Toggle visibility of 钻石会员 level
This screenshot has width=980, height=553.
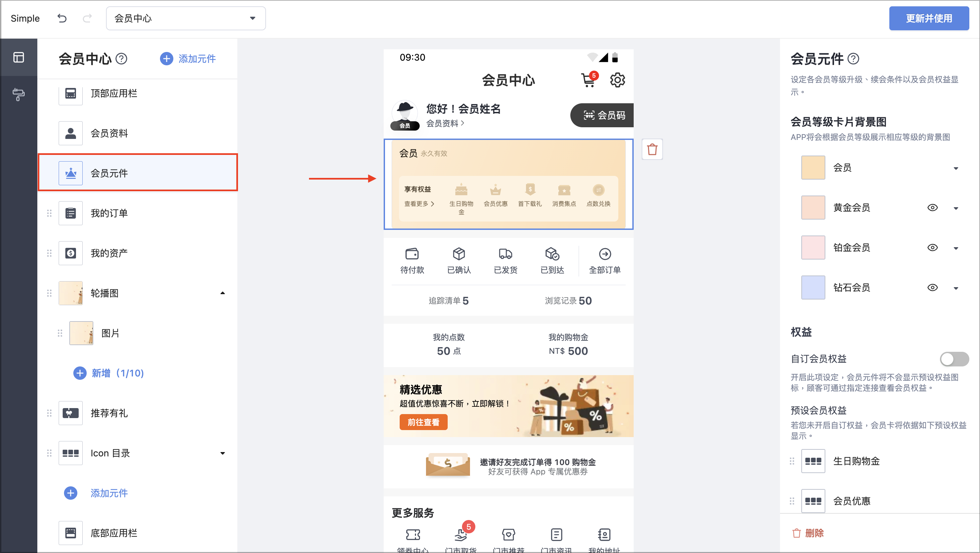click(932, 287)
